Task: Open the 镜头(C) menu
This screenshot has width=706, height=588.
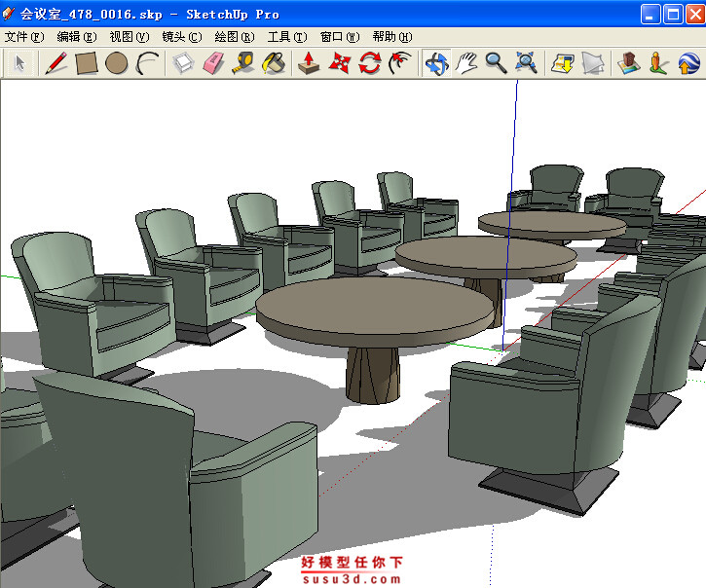Action: coord(182,37)
